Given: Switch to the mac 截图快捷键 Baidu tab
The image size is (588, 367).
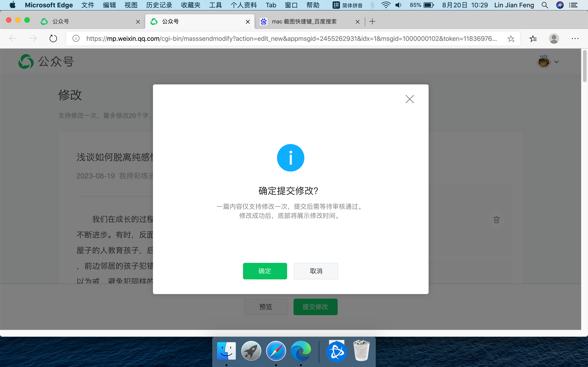Looking at the screenshot, I should pos(304,22).
